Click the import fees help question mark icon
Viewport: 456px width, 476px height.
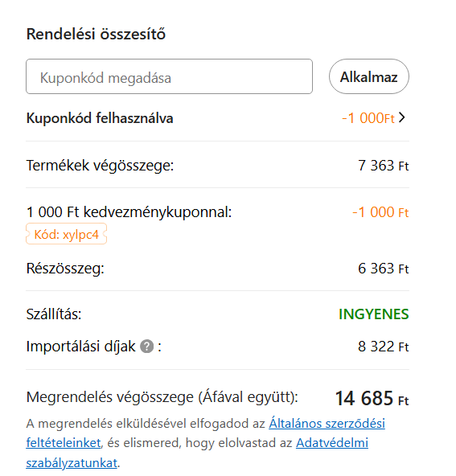coord(146,347)
